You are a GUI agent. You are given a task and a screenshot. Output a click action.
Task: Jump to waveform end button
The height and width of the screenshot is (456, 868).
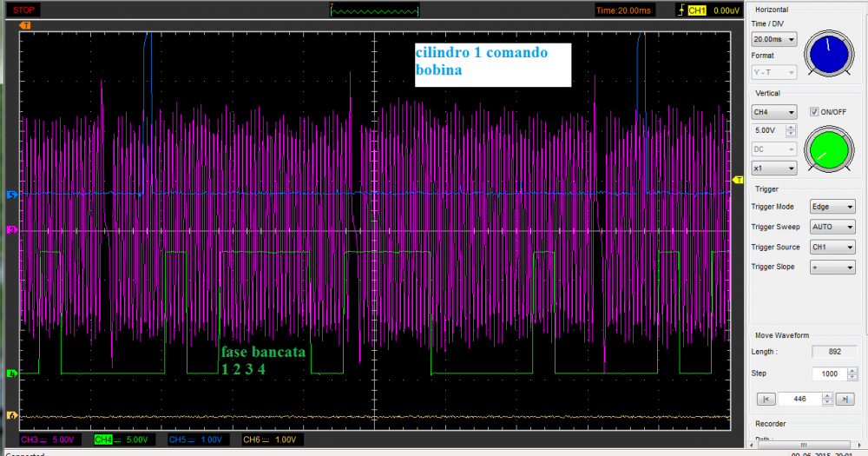(845, 399)
